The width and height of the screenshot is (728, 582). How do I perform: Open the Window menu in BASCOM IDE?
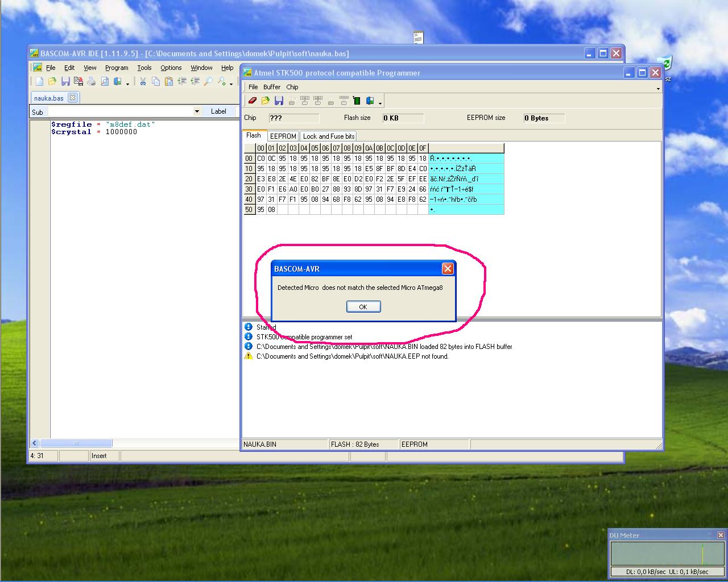201,68
